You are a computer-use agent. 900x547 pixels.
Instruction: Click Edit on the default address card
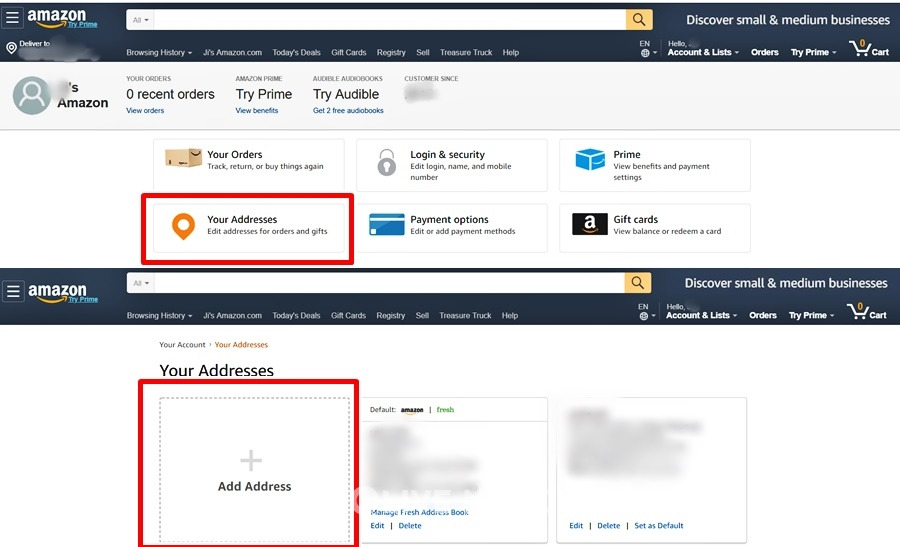(377, 525)
